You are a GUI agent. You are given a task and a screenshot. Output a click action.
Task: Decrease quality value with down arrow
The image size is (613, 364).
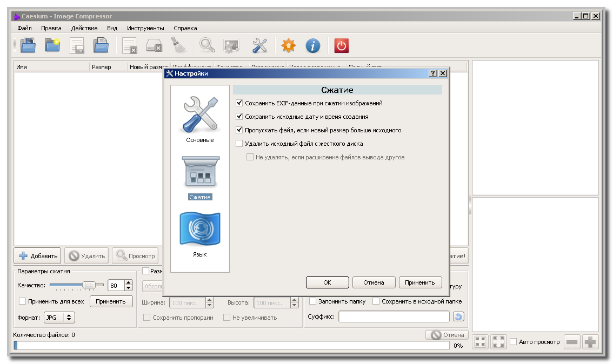129,288
